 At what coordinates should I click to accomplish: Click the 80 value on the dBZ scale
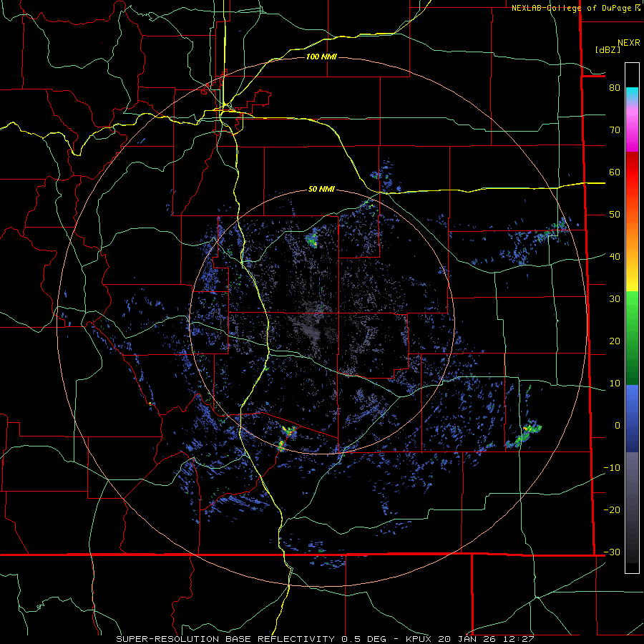[615, 87]
